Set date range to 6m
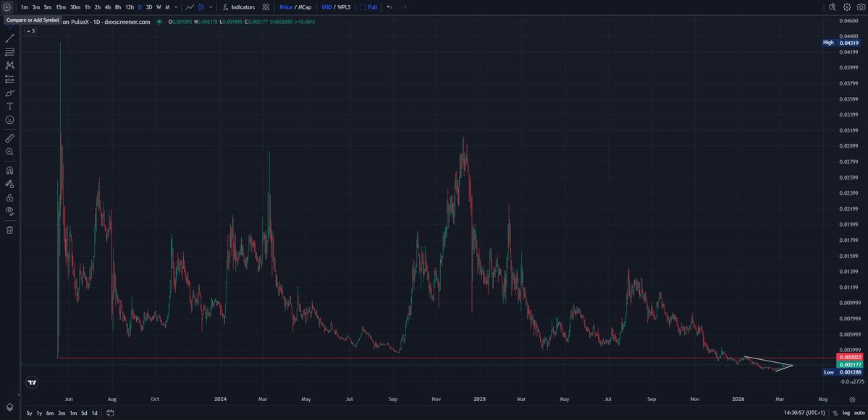 (50, 413)
